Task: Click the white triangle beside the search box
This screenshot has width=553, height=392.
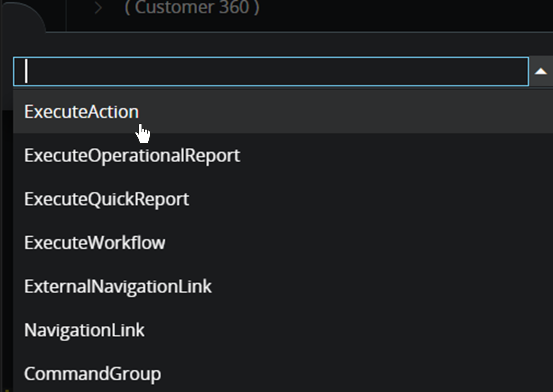Action: pyautogui.click(x=541, y=72)
